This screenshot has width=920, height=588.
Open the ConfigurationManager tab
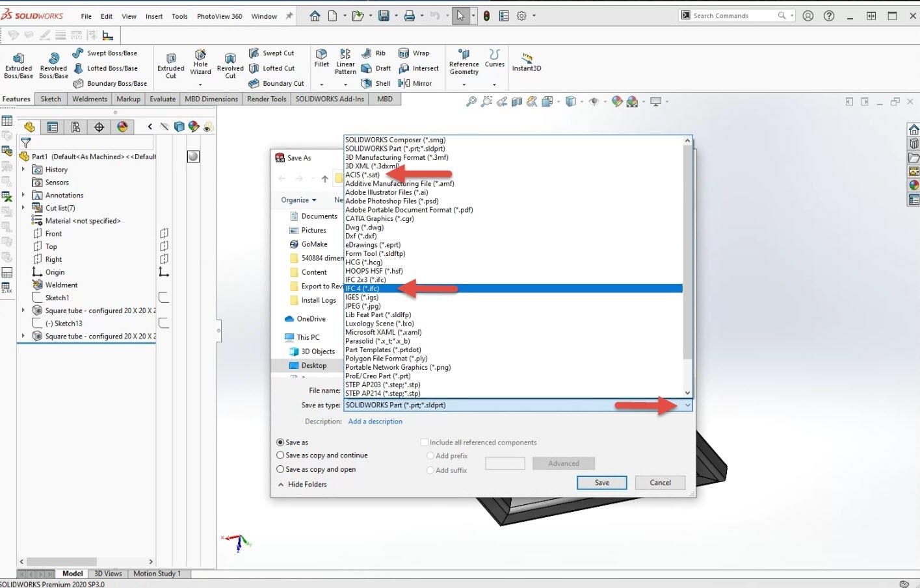pyautogui.click(x=76, y=127)
